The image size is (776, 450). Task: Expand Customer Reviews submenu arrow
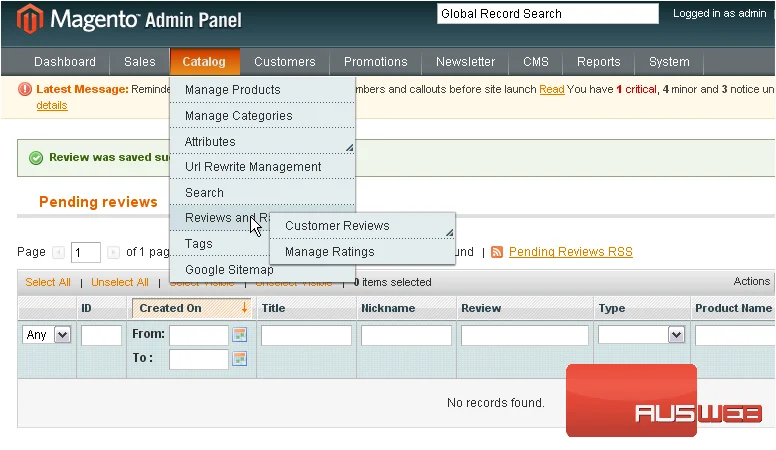449,232
